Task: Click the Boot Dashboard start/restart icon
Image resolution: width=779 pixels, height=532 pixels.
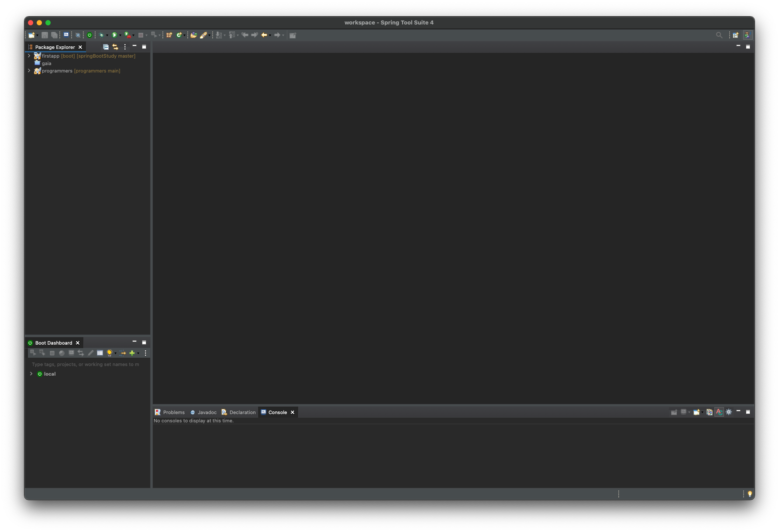Action: point(33,353)
